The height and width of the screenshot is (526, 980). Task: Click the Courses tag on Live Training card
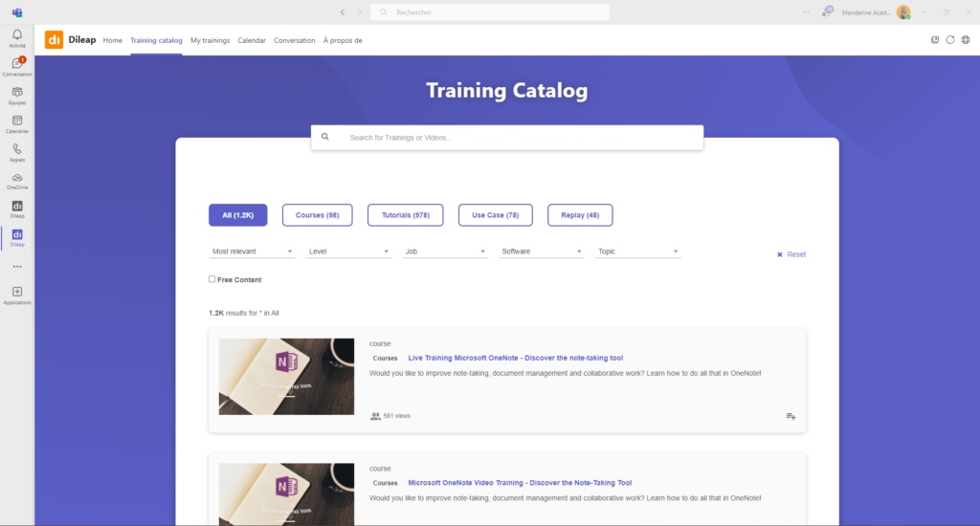pyautogui.click(x=385, y=359)
